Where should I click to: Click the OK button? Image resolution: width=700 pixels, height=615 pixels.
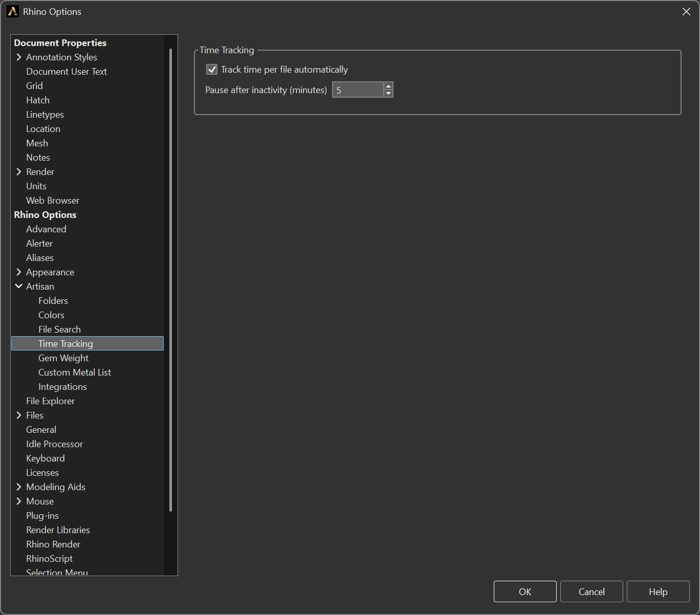525,591
